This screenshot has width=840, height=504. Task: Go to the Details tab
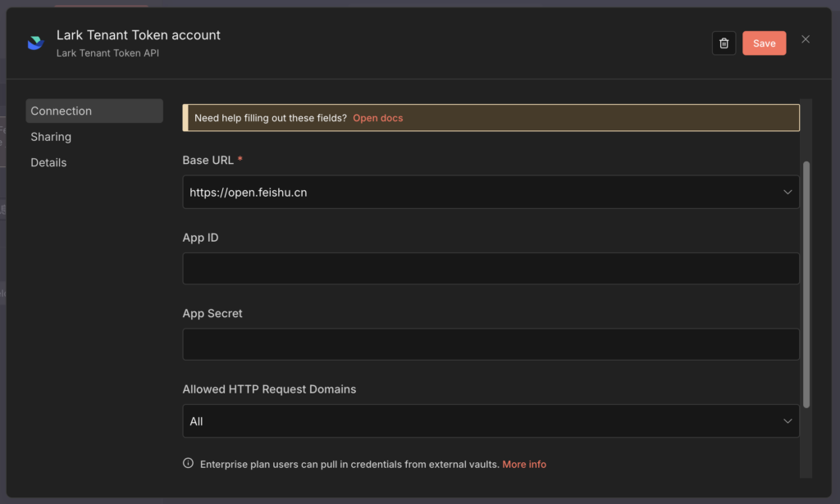[48, 162]
